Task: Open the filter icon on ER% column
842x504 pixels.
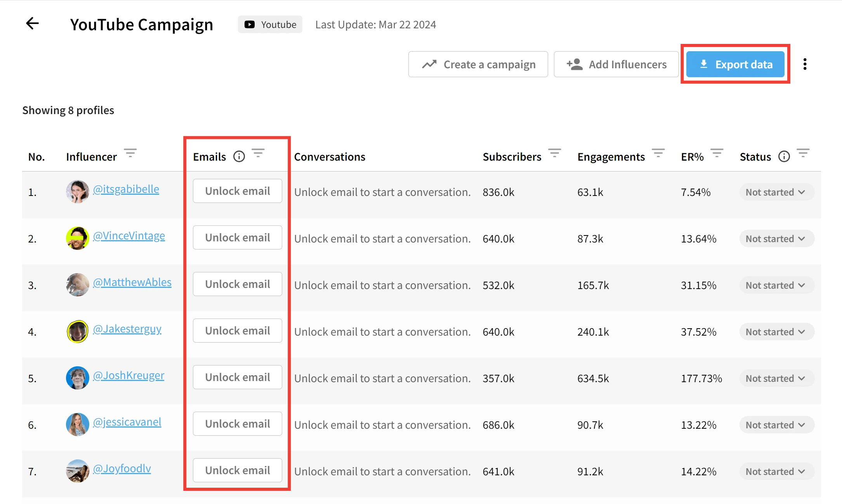Action: tap(717, 153)
